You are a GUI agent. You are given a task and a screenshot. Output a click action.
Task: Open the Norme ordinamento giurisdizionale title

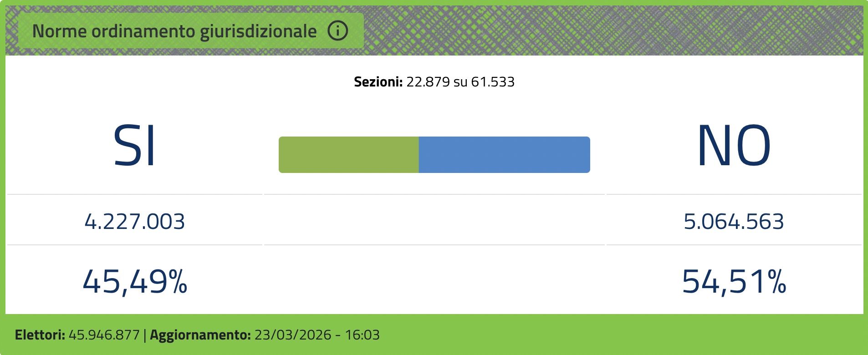coord(174,31)
